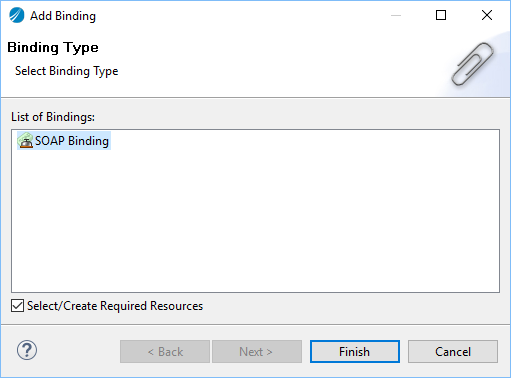The image size is (511, 378).
Task: Click the Finish button
Action: [355, 351]
